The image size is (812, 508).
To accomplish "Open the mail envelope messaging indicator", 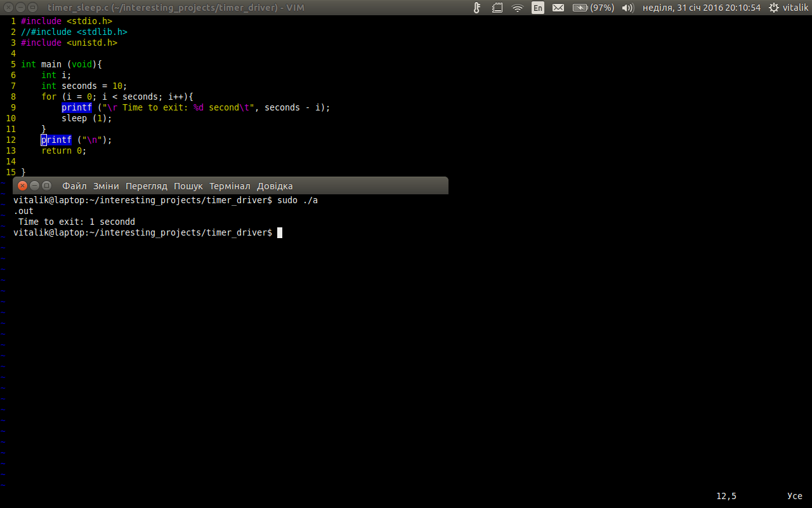I will point(558,8).
